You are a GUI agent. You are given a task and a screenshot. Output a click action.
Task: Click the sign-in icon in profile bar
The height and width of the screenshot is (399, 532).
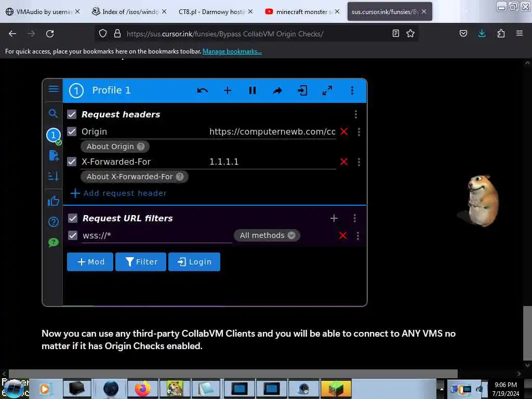(302, 90)
